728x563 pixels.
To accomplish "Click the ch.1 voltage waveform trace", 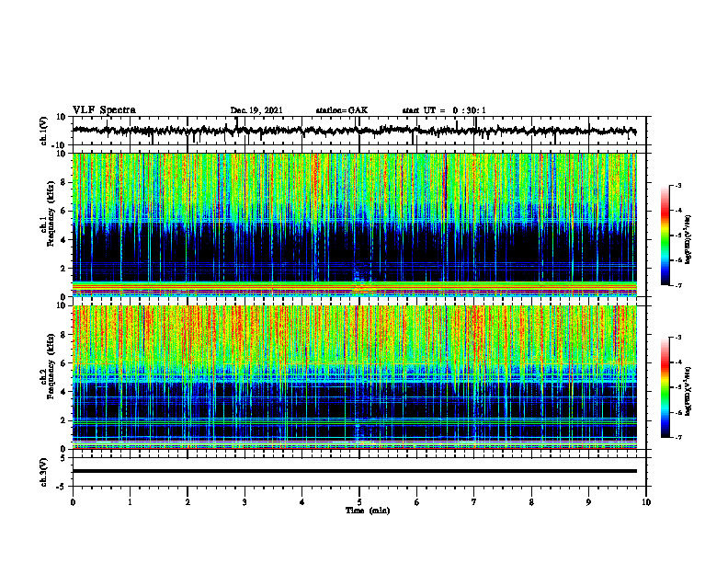I will [x=354, y=131].
